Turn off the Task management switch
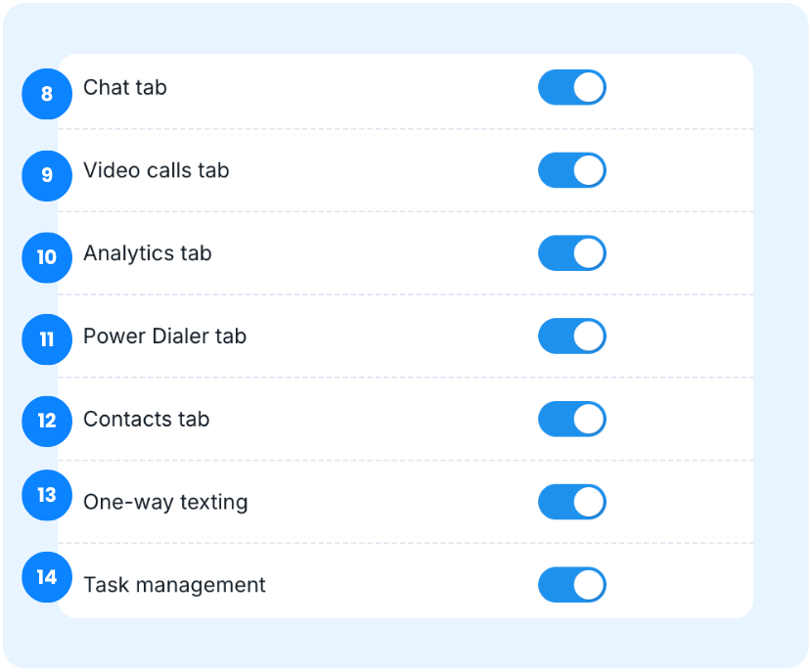Screen dimensions: 812x672 click(x=572, y=586)
